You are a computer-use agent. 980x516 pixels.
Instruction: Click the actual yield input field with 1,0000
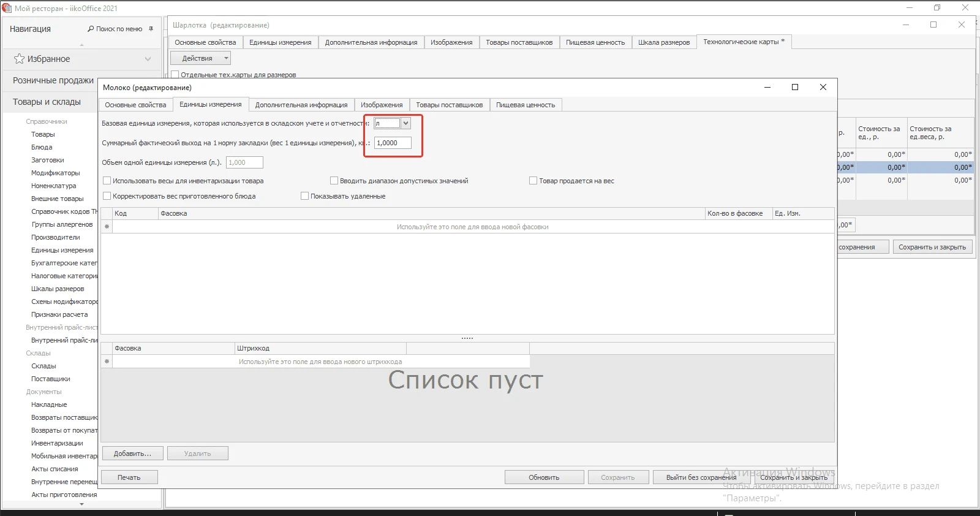(392, 143)
